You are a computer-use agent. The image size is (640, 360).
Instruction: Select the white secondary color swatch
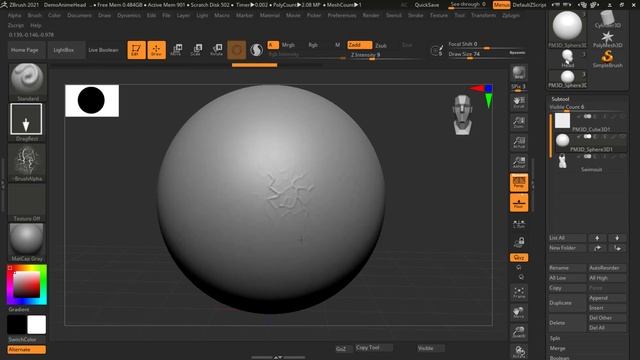(x=36, y=325)
